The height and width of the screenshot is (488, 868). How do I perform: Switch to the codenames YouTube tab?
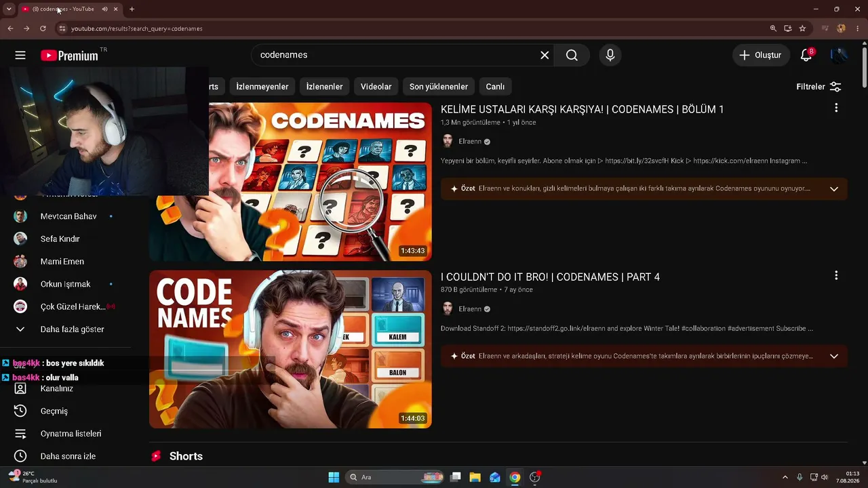[66, 9]
